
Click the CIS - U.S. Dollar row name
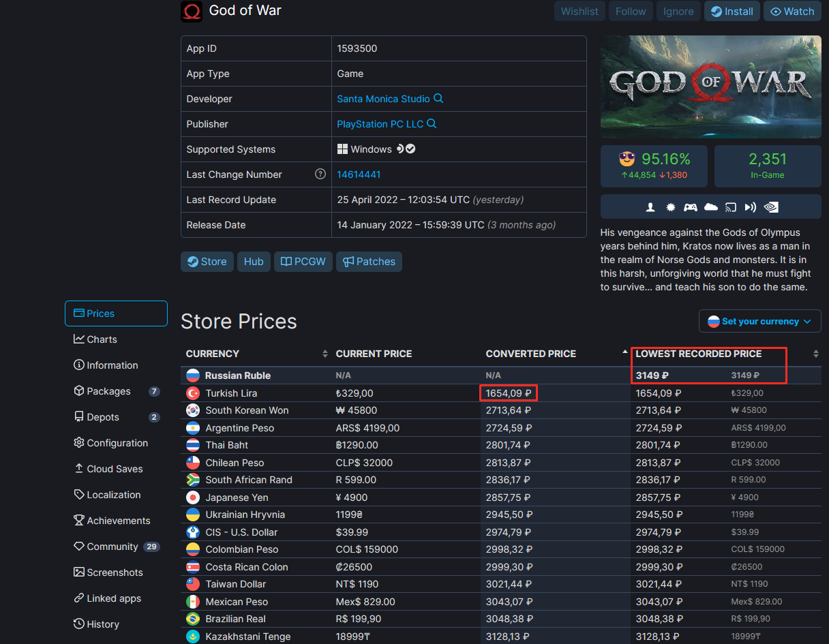241,532
